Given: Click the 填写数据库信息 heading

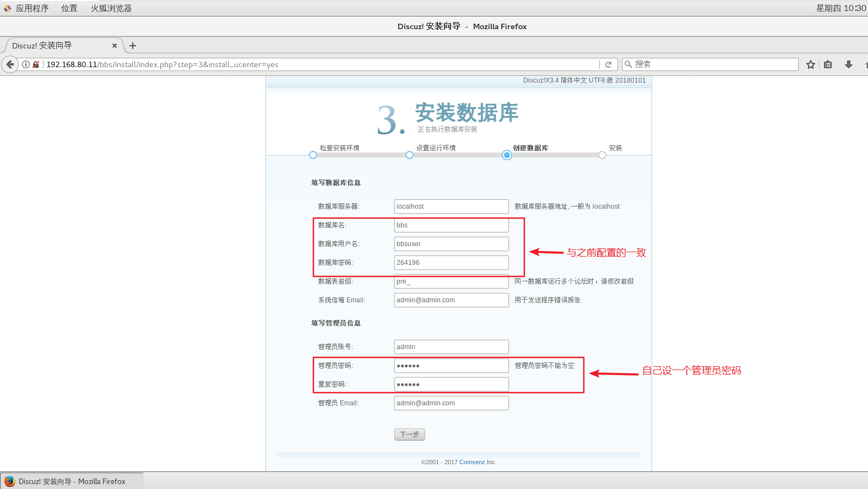Looking at the screenshot, I should pyautogui.click(x=336, y=183).
